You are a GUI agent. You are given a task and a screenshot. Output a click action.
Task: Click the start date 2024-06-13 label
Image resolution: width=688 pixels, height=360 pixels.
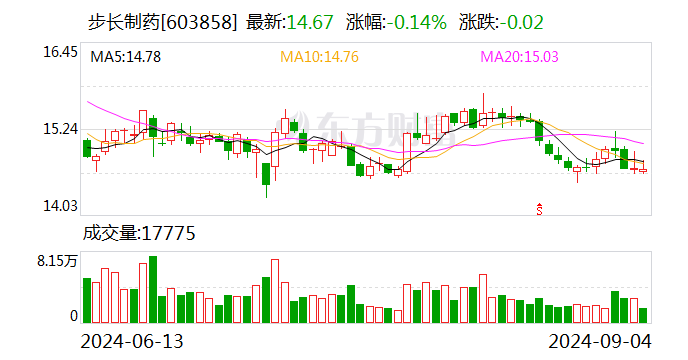pyautogui.click(x=132, y=342)
